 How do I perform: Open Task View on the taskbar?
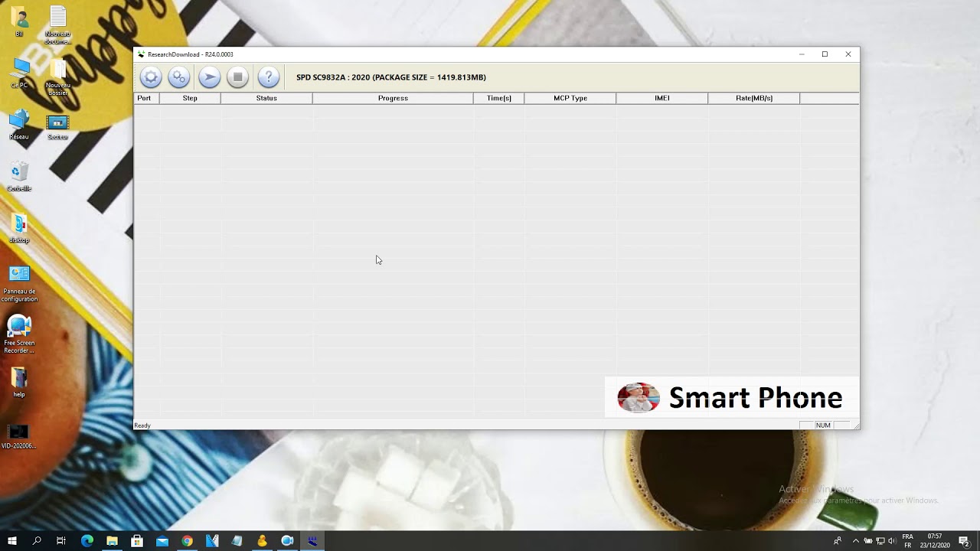61,541
